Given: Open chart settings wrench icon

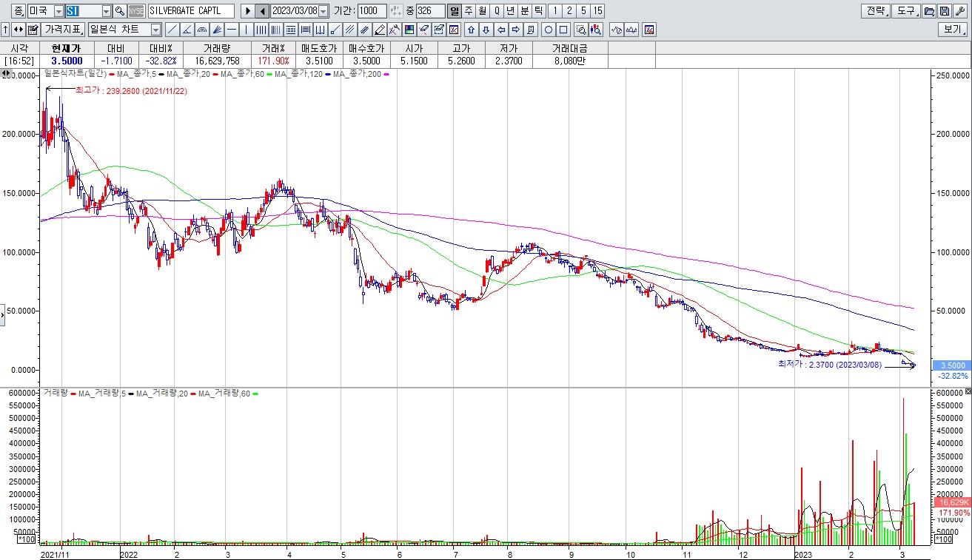Looking at the screenshot, I should click(960, 11).
